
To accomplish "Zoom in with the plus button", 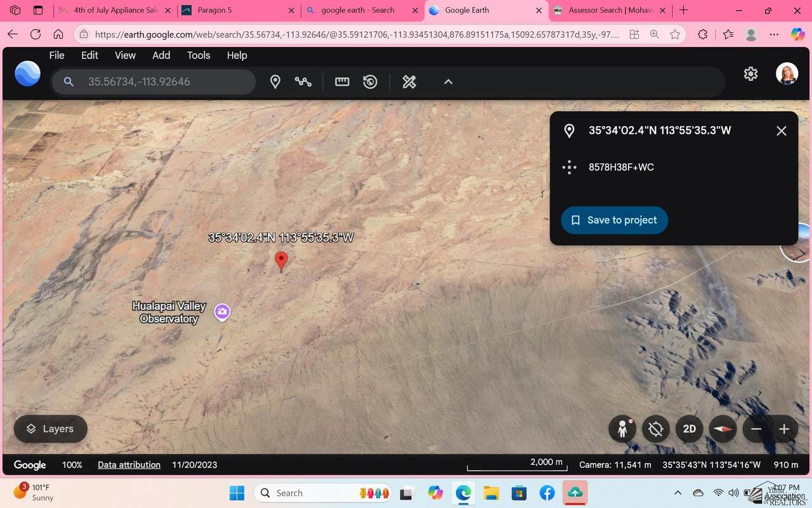I will (x=784, y=429).
